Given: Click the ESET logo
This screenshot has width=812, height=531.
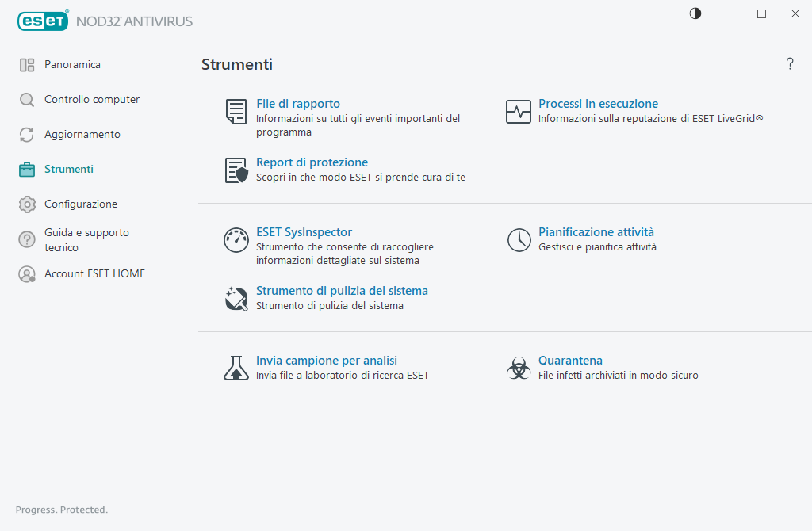Looking at the screenshot, I should pos(44,21).
